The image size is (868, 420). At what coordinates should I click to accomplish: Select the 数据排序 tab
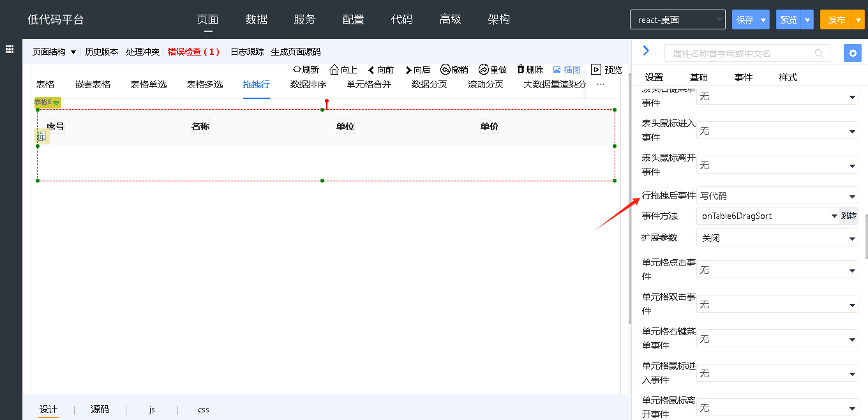pyautogui.click(x=308, y=84)
